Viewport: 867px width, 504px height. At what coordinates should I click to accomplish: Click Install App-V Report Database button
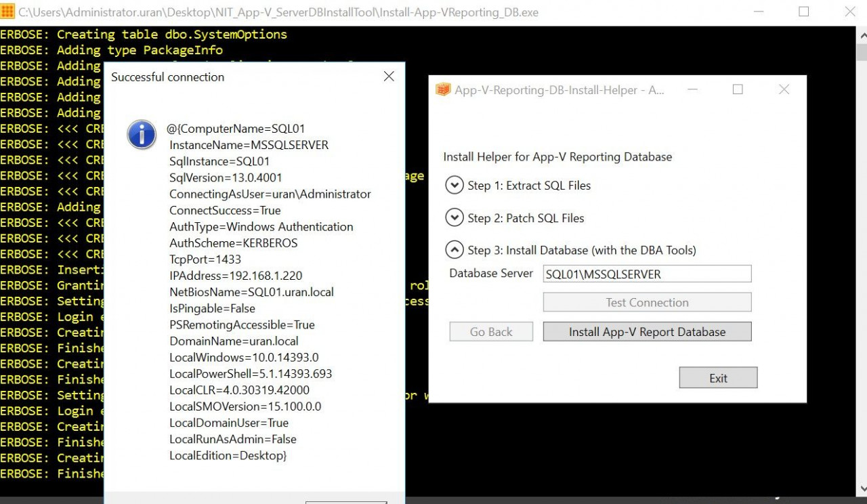tap(647, 331)
